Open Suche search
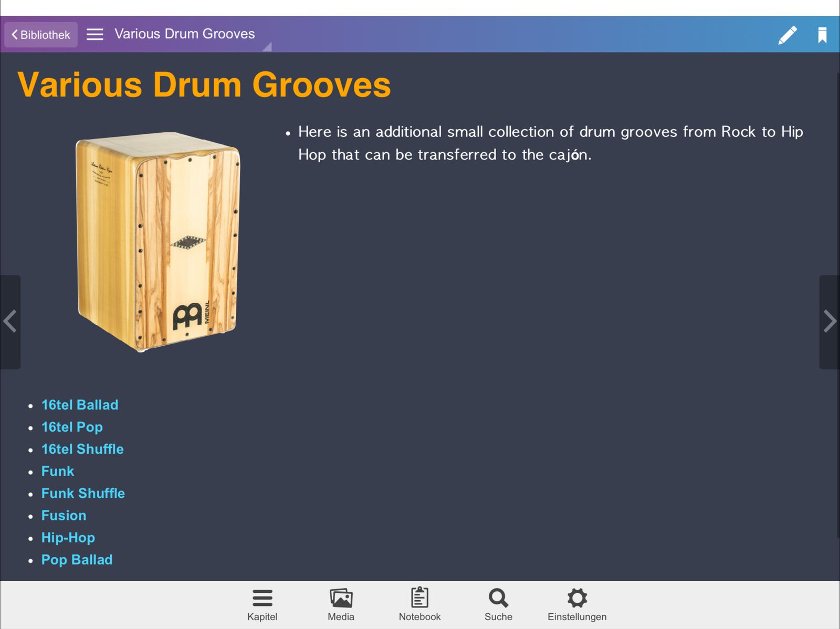The width and height of the screenshot is (840, 629). (x=498, y=604)
